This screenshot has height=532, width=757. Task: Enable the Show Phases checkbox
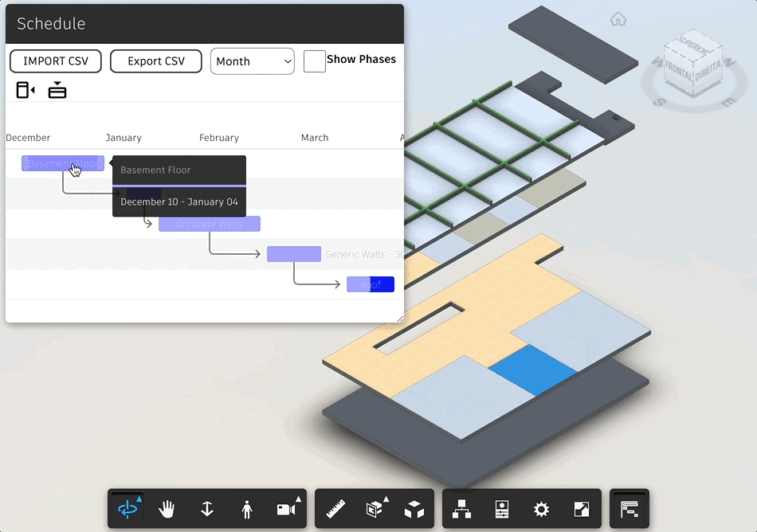314,61
